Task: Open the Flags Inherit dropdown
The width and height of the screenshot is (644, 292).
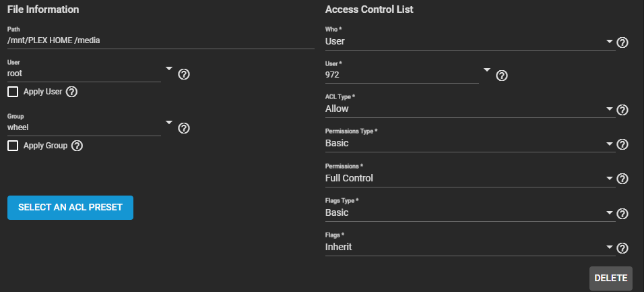Action: click(x=470, y=247)
